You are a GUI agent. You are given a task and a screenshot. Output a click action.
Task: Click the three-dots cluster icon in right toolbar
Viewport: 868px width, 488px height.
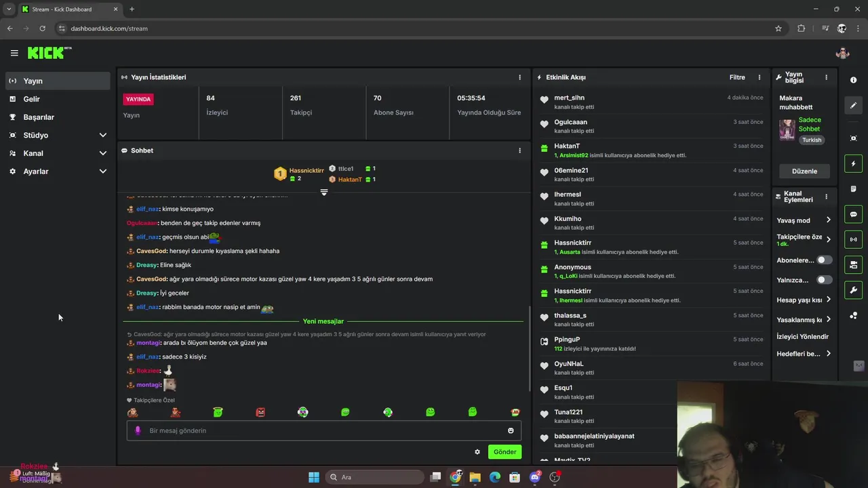[853, 315]
